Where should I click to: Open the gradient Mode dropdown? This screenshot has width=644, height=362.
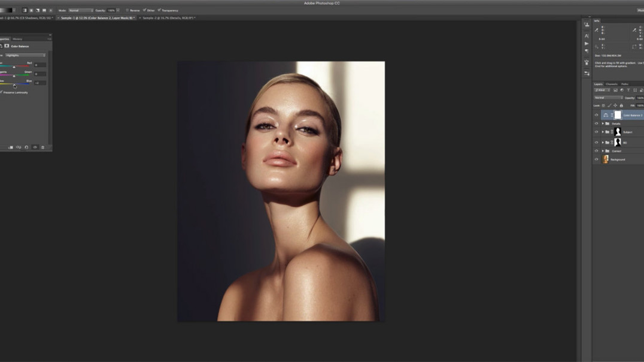pyautogui.click(x=80, y=10)
